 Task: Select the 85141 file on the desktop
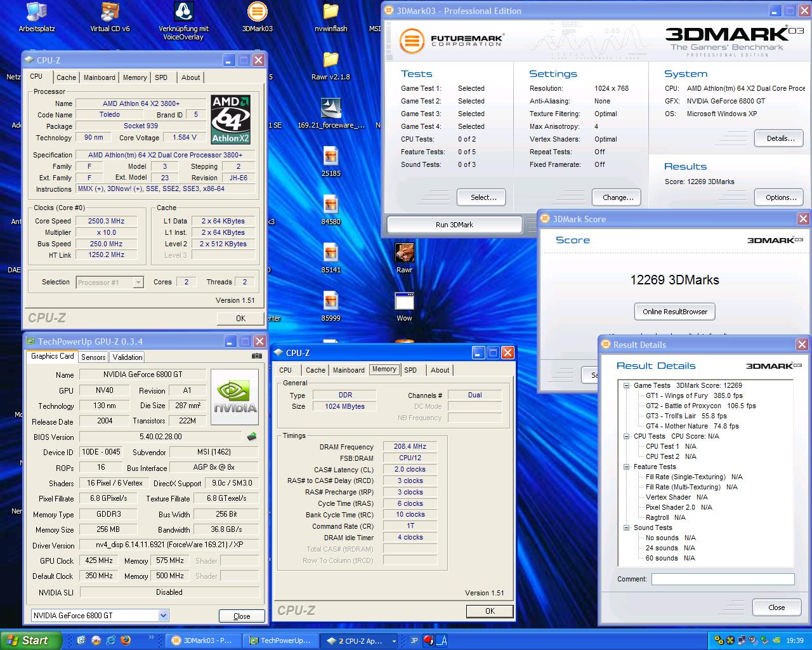[331, 258]
